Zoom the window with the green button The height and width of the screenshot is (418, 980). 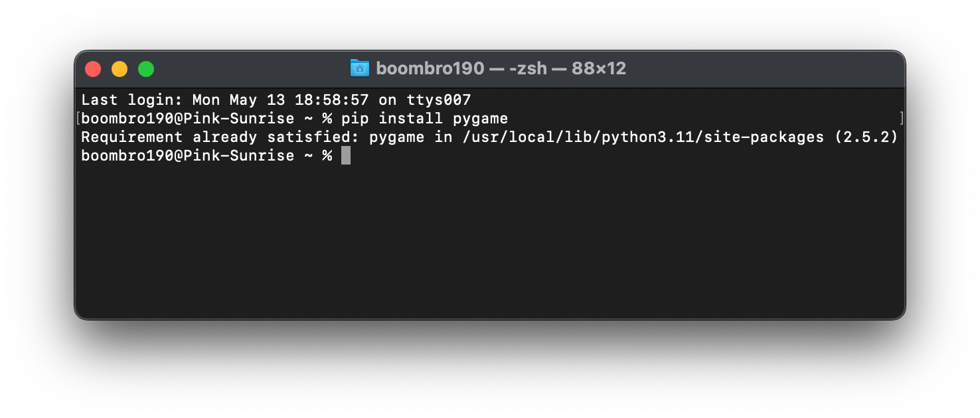coord(146,69)
